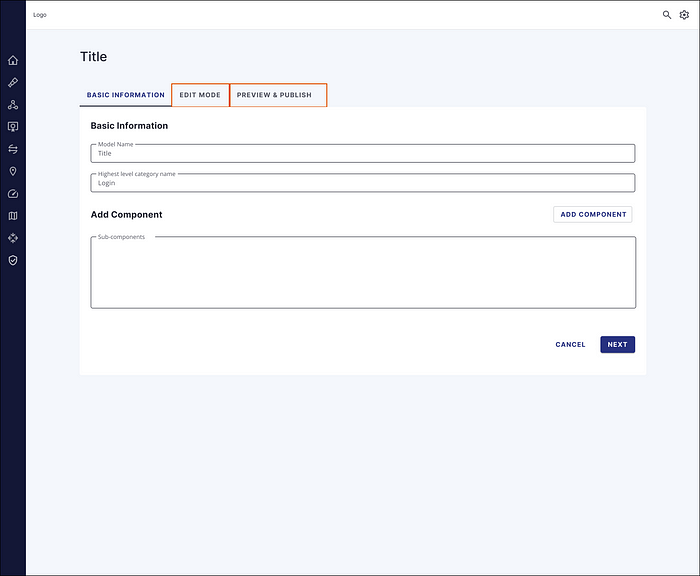Open the network nodes icon in sidebar
700x576 pixels.
pos(13,105)
